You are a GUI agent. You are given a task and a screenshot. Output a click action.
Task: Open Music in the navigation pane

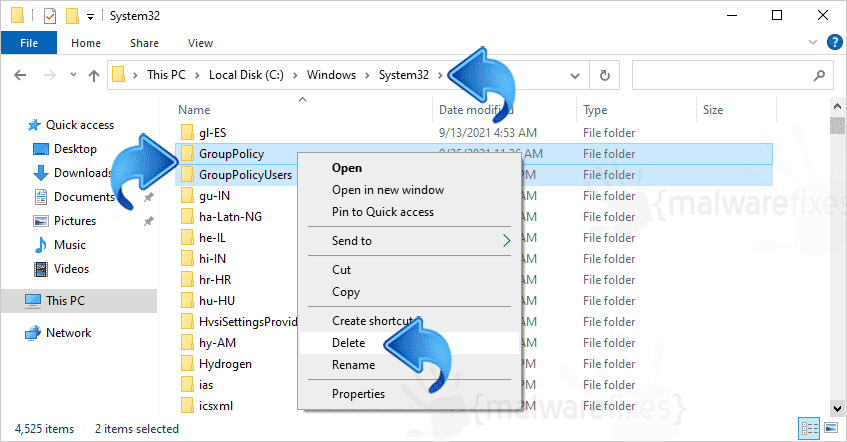(70, 245)
